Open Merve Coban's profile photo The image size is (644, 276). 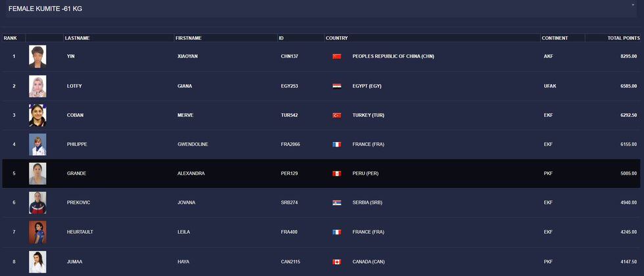37,115
